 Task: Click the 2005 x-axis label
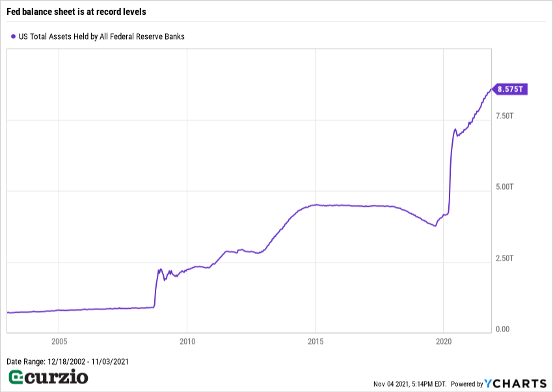(x=59, y=341)
